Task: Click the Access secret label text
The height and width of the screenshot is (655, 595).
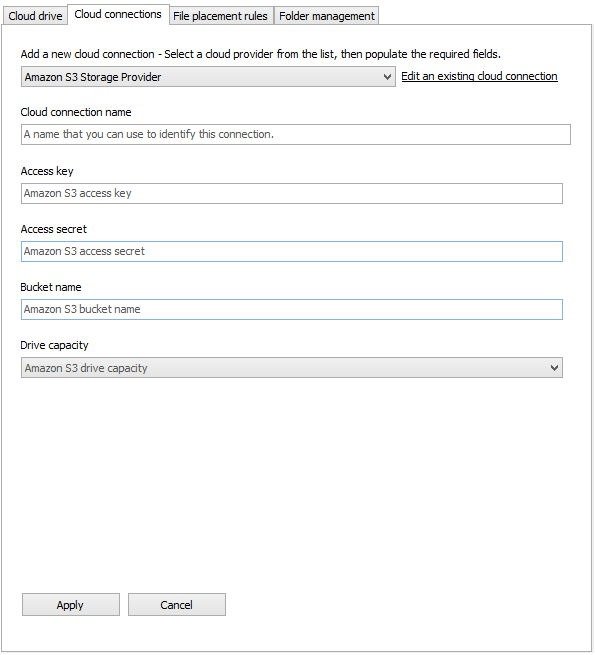Action: point(53,229)
